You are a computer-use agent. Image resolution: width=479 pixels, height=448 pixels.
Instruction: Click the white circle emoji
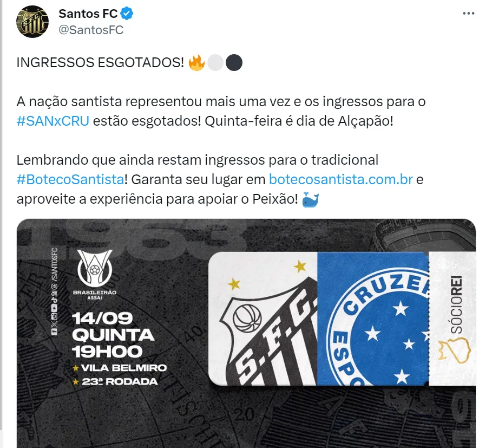(215, 63)
